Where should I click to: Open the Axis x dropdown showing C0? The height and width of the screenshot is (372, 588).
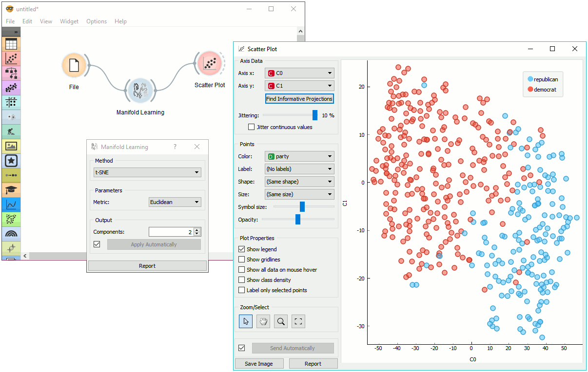pos(299,73)
